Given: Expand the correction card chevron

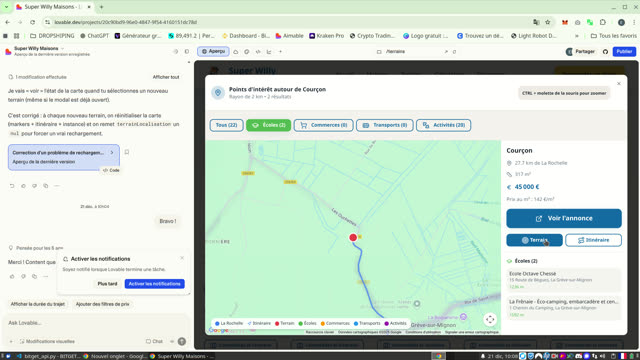Looking at the screenshot, I should [112, 153].
